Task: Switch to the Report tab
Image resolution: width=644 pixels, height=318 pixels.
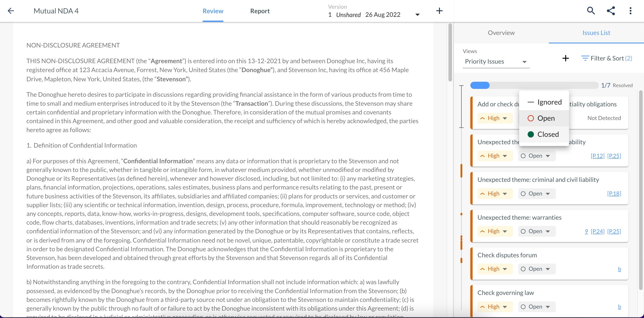Action: pos(260,11)
